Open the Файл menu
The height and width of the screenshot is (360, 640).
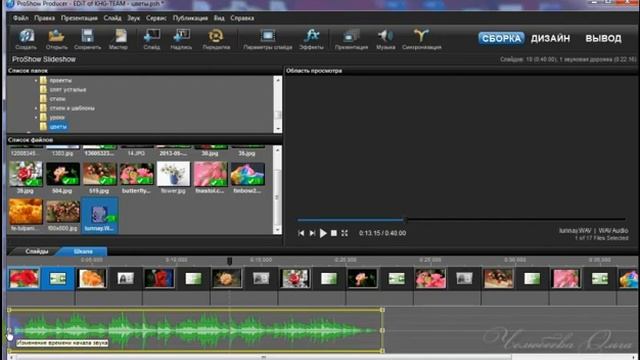pyautogui.click(x=21, y=18)
